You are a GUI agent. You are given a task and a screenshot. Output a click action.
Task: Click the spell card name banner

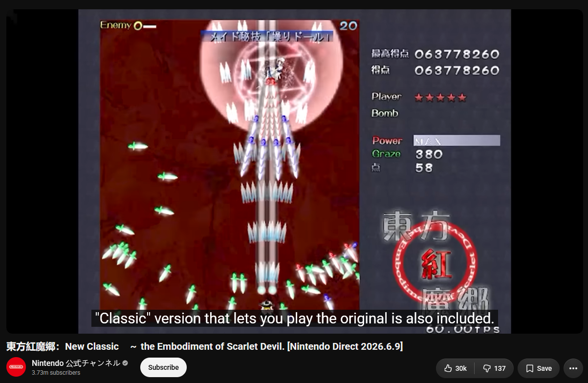pyautogui.click(x=267, y=37)
